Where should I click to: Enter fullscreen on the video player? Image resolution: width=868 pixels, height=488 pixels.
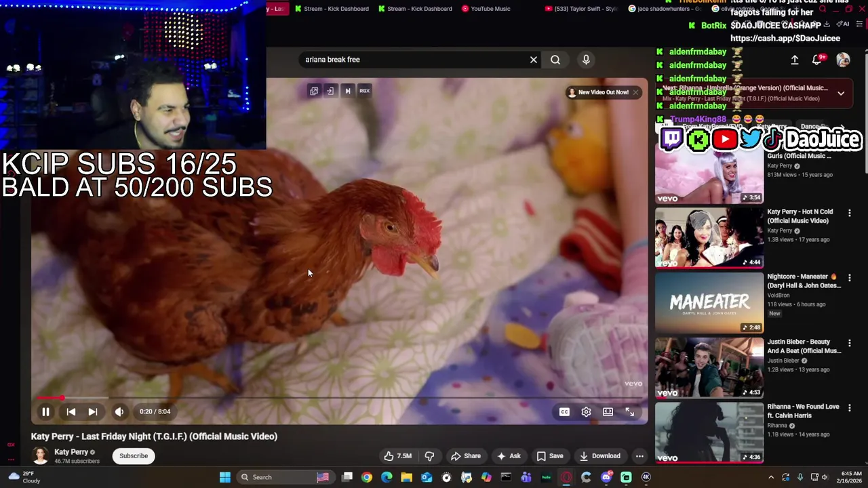click(x=630, y=411)
